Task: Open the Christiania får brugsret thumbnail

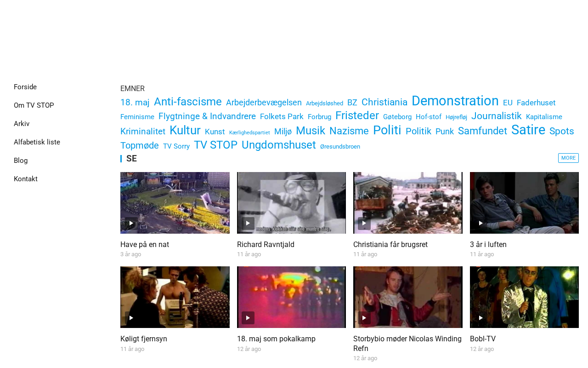Action: click(x=408, y=203)
